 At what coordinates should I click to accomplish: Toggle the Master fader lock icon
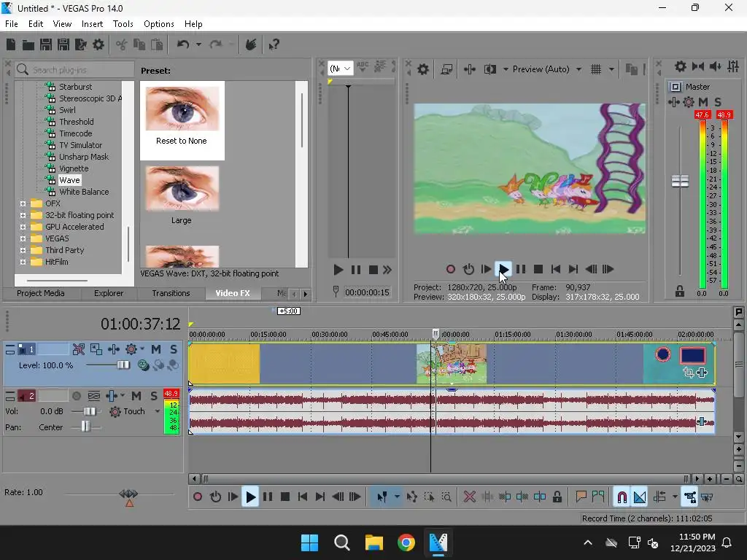click(x=680, y=291)
